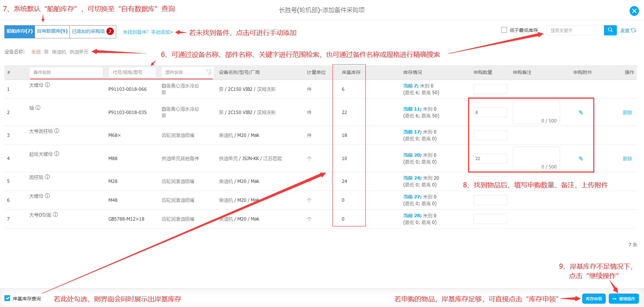Image resolution: width=644 pixels, height=307 pixels.
Task: Show info icon next to 大螺母 M48
Action: pos(47,196)
